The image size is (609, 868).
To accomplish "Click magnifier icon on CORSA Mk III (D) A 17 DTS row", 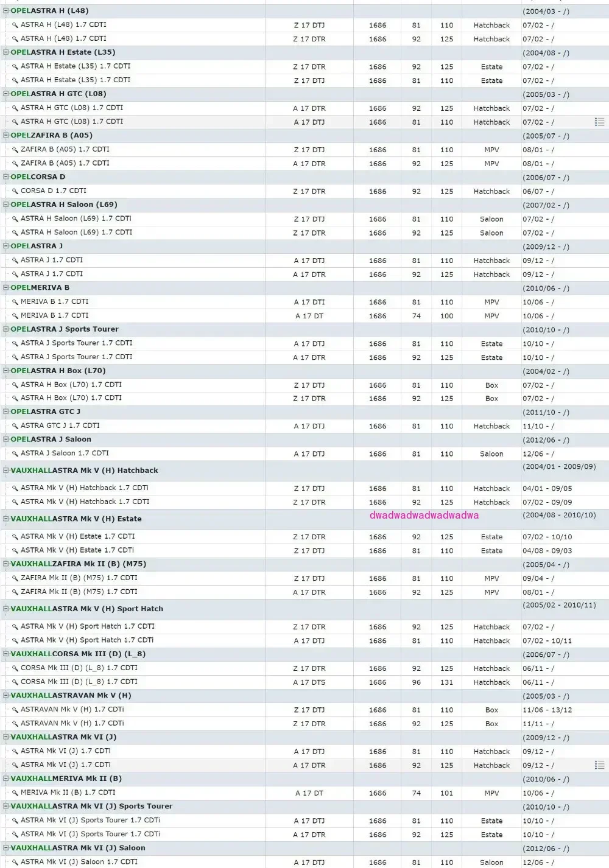I will pos(15,682).
